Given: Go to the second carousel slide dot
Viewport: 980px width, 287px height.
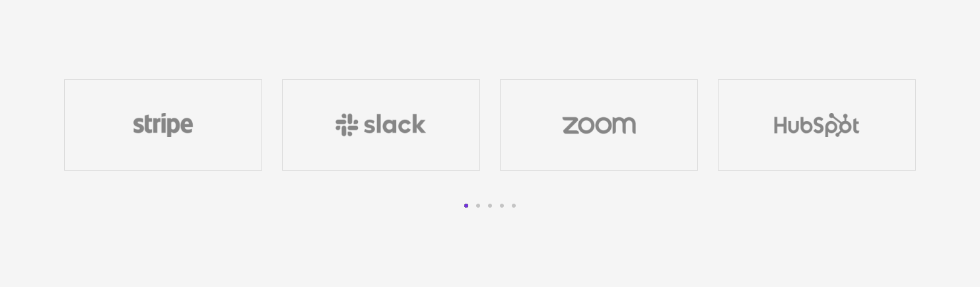Looking at the screenshot, I should click(478, 206).
